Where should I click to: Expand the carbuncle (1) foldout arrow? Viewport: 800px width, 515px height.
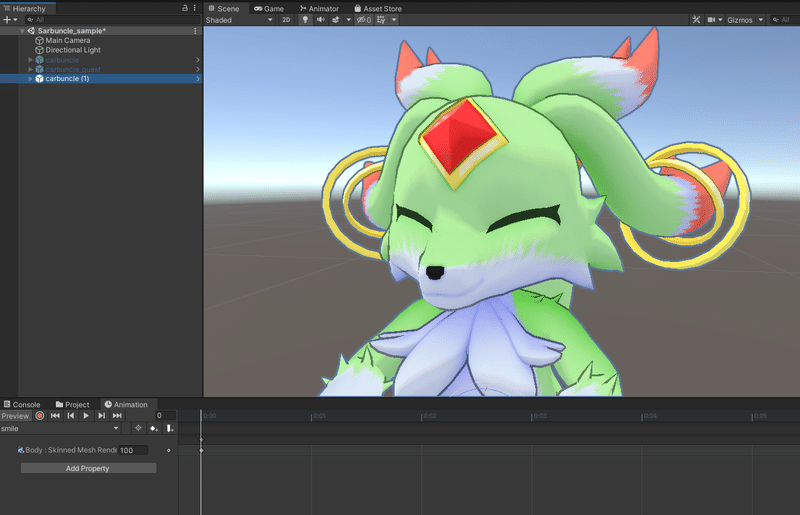pyautogui.click(x=30, y=79)
